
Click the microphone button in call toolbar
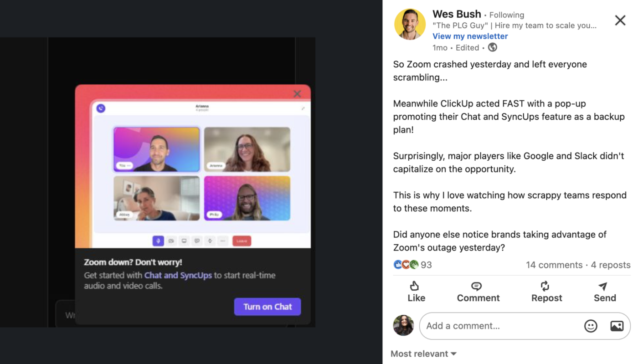pos(158,241)
